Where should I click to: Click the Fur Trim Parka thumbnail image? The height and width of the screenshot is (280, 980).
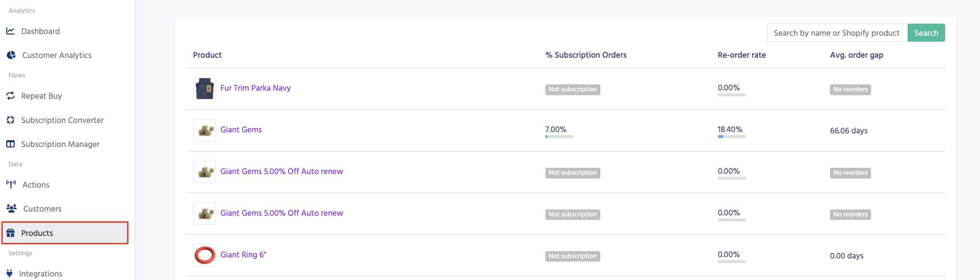pyautogui.click(x=205, y=89)
